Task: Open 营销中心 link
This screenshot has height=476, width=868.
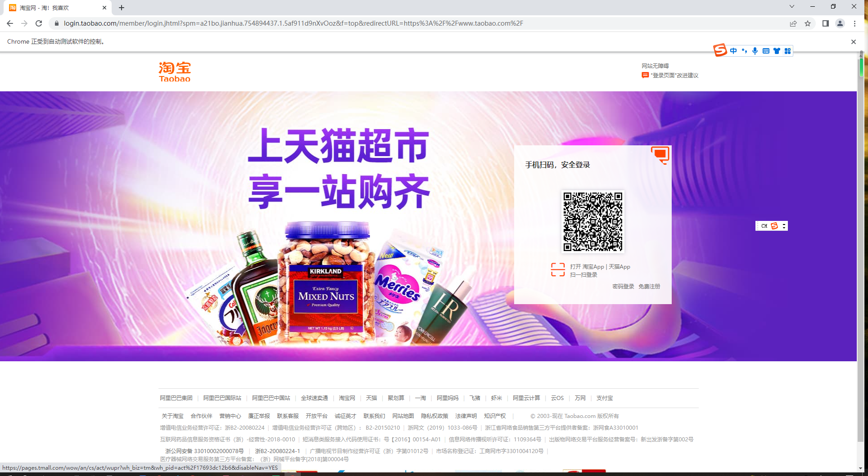Action: (x=230, y=416)
